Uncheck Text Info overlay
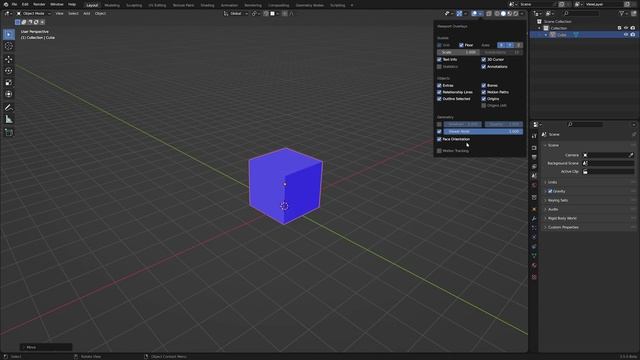This screenshot has height=360, width=640. click(439, 60)
